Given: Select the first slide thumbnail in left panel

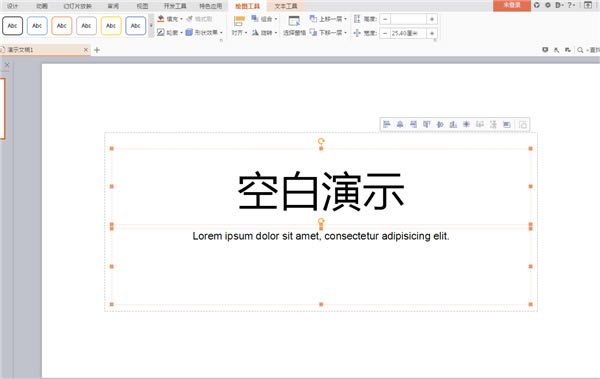Looking at the screenshot, I should click(2, 109).
